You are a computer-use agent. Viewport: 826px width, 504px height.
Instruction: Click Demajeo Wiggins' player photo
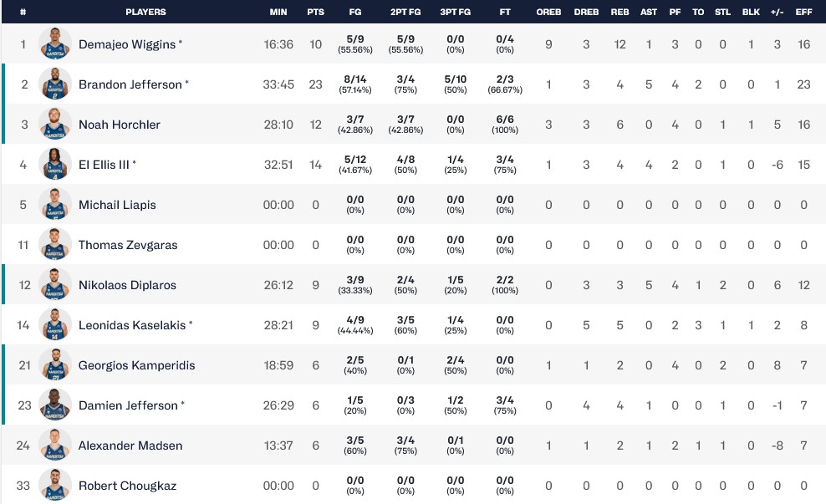pos(54,44)
